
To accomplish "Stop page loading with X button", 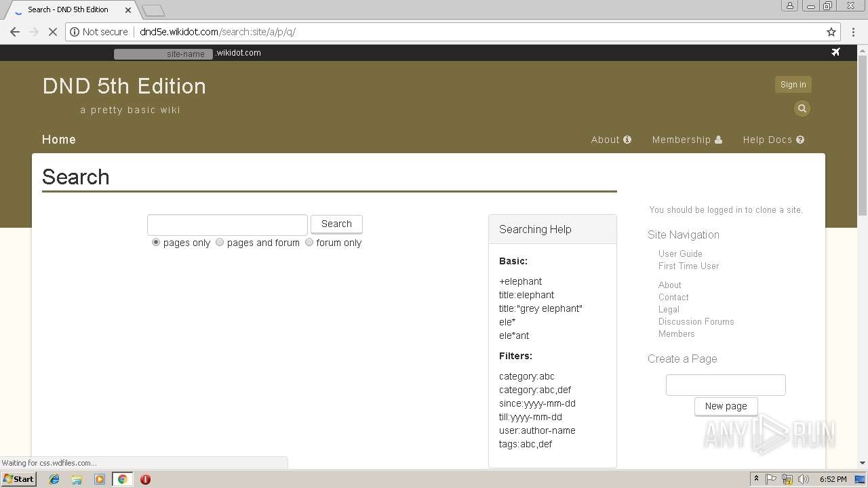I will tap(53, 32).
